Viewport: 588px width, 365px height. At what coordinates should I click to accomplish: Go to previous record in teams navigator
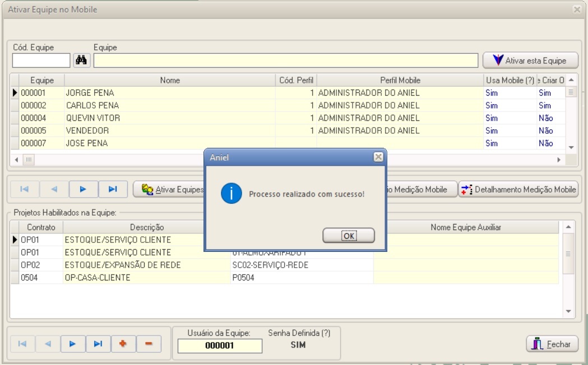click(x=54, y=189)
